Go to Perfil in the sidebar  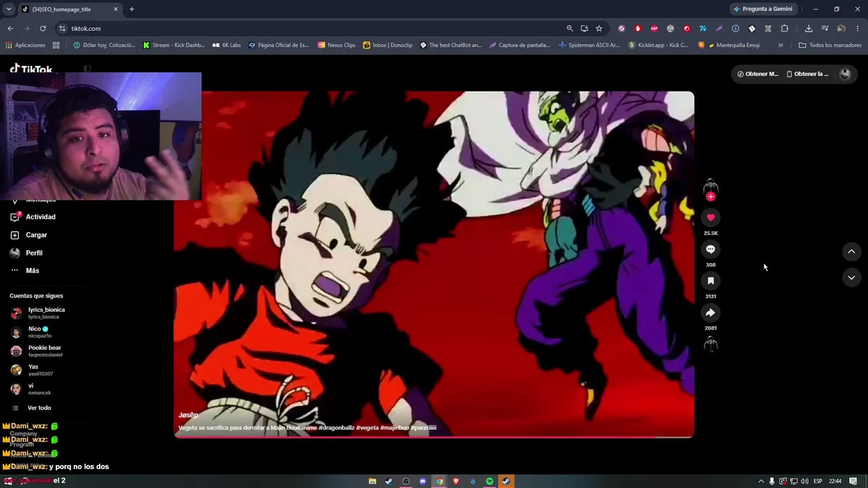click(26, 253)
